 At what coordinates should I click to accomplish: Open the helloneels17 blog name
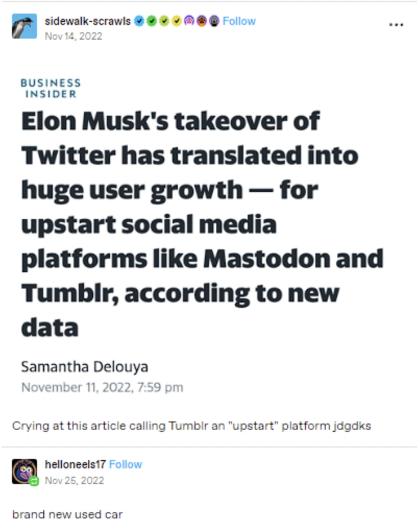(x=76, y=465)
